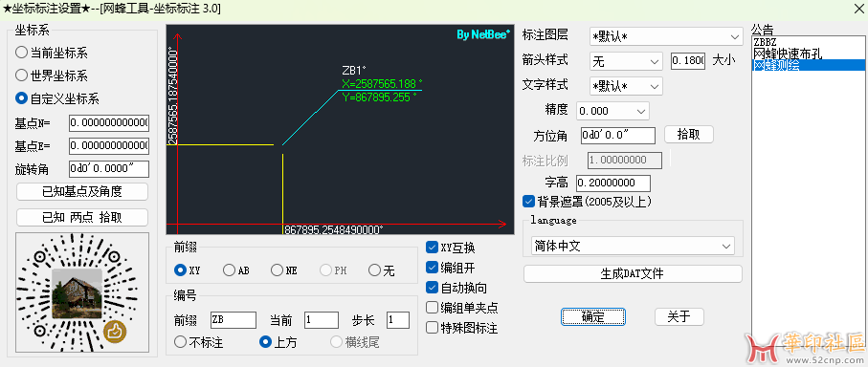Toggle XY互换 checkbox
Viewport: 868px width, 367px height.
tap(450, 248)
